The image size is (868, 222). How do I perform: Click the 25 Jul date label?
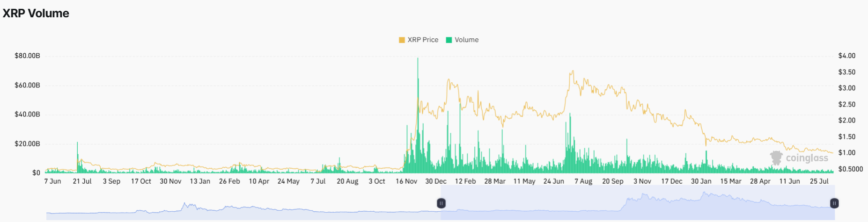point(819,181)
